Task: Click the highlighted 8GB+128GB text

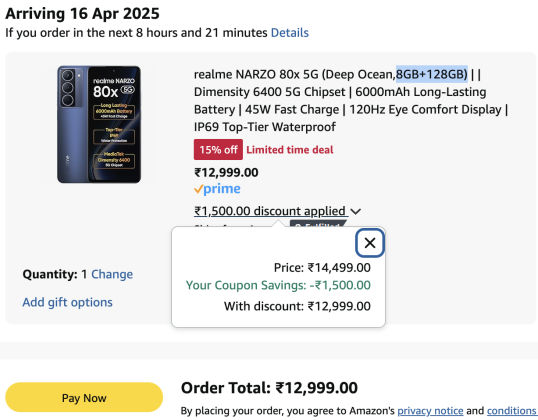Action: [432, 74]
